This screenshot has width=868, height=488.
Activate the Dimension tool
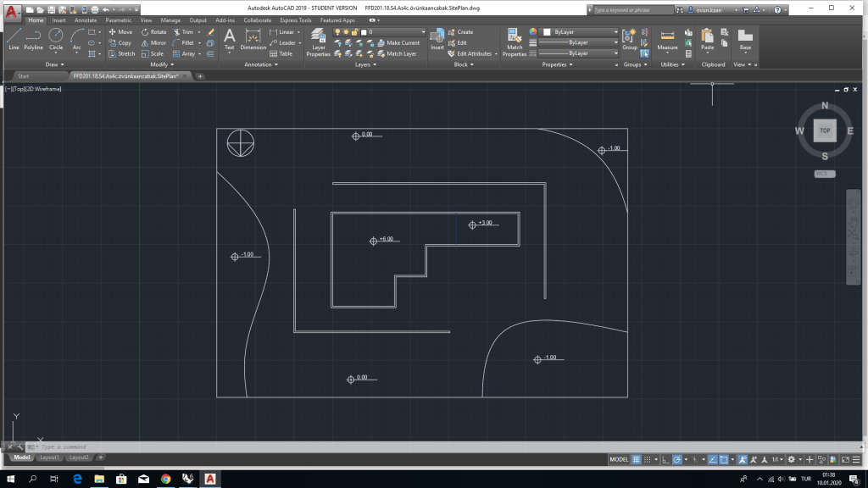point(253,39)
